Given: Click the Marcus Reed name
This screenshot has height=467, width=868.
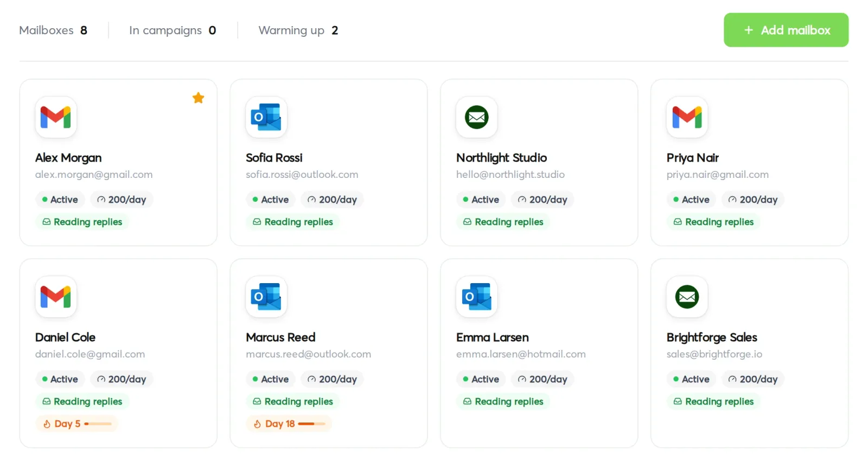Looking at the screenshot, I should tap(280, 337).
